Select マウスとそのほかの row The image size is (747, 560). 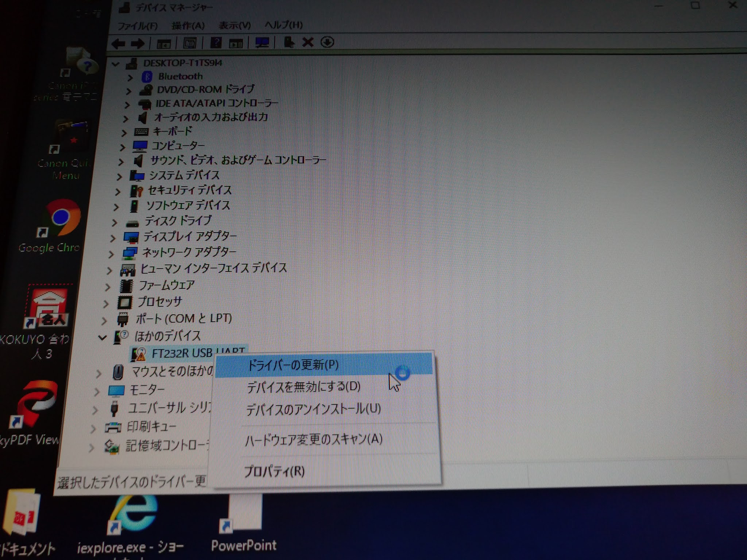pos(163,372)
